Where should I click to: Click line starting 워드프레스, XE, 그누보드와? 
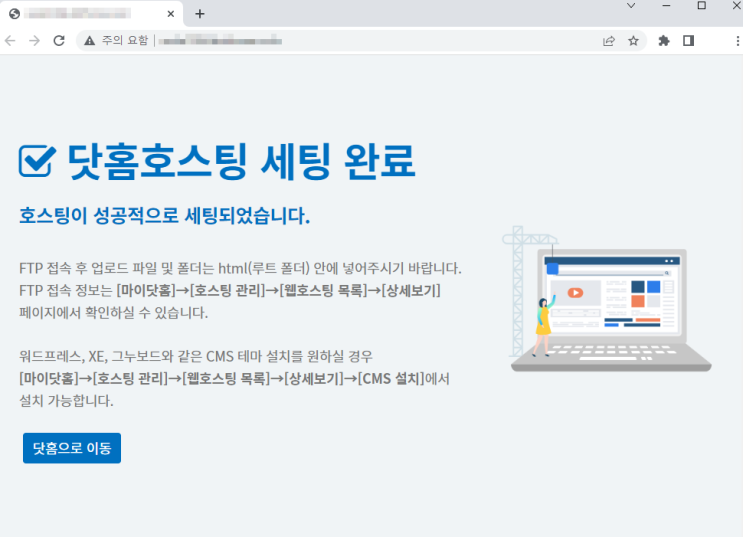pyautogui.click(x=196, y=356)
